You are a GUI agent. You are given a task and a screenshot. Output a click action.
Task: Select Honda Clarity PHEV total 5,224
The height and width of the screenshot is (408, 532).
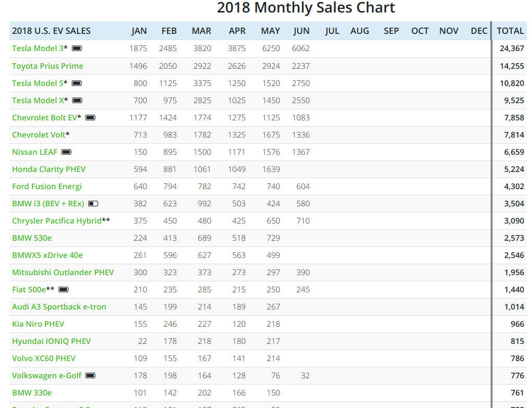coord(514,169)
